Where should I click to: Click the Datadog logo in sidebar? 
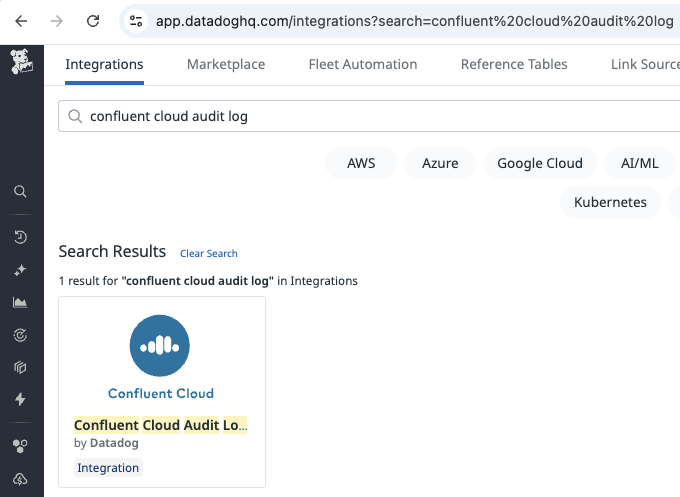pyautogui.click(x=21, y=61)
